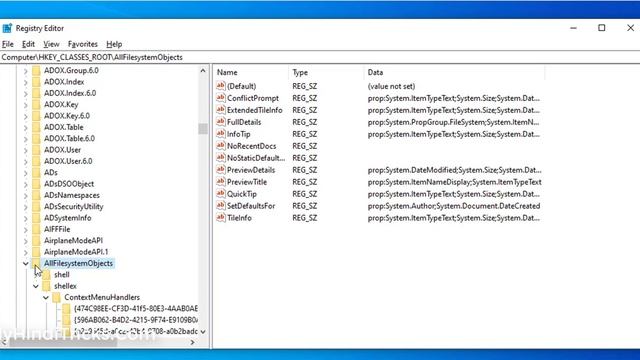Expand the ADsDSOObject key
The image size is (640, 360).
(26, 184)
